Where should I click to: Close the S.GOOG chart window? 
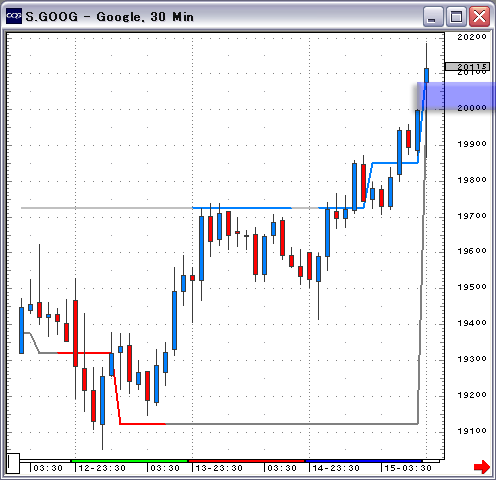point(479,16)
